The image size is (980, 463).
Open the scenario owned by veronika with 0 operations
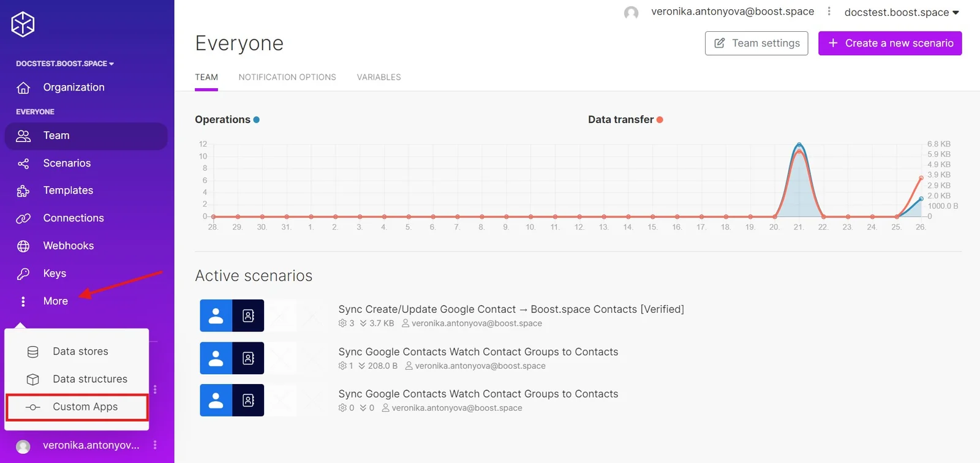478,394
